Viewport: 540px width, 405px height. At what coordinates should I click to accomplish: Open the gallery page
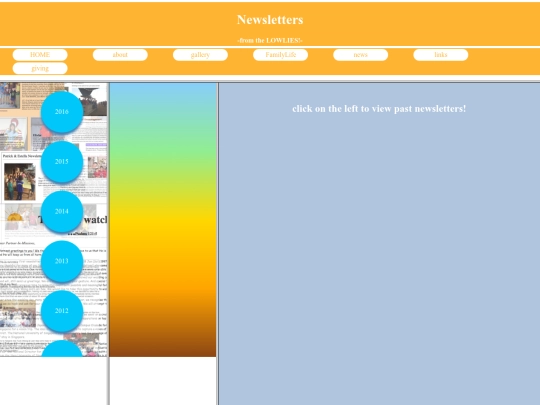tap(200, 55)
